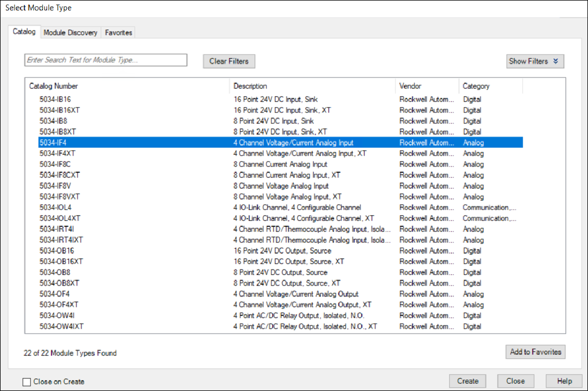The image size is (588, 391).
Task: Select module 5034-OW4IXT
Action: (x=280, y=326)
